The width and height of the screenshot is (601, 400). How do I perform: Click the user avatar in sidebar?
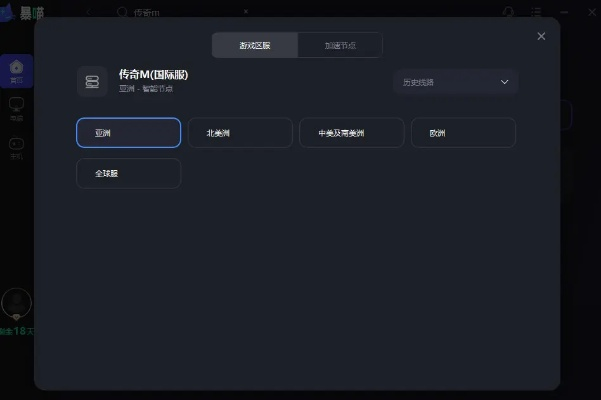[16, 303]
